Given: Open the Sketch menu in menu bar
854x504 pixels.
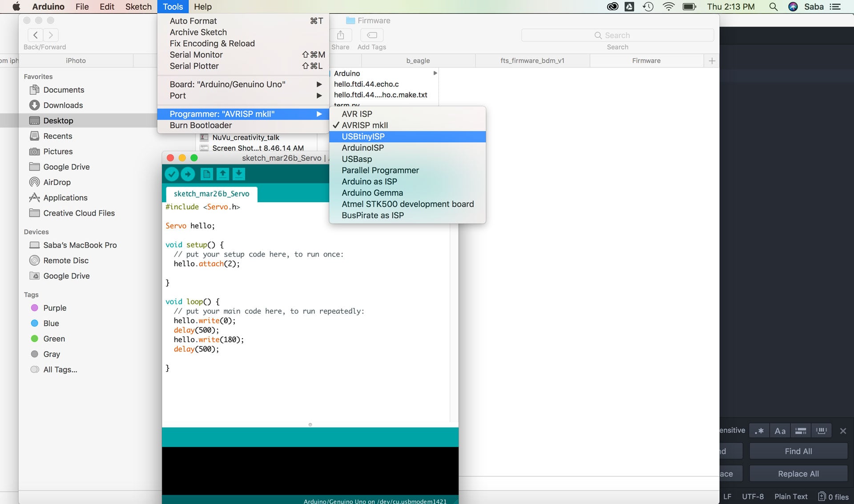Looking at the screenshot, I should [x=138, y=7].
